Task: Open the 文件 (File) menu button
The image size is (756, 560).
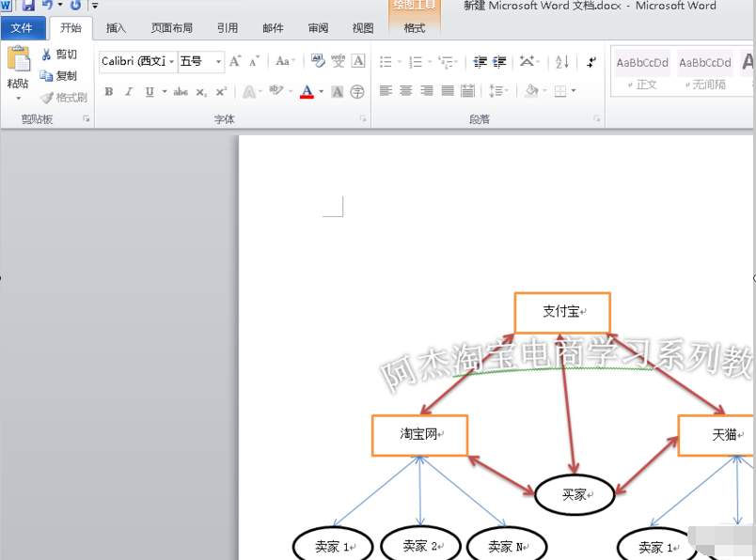Action: pos(22,28)
